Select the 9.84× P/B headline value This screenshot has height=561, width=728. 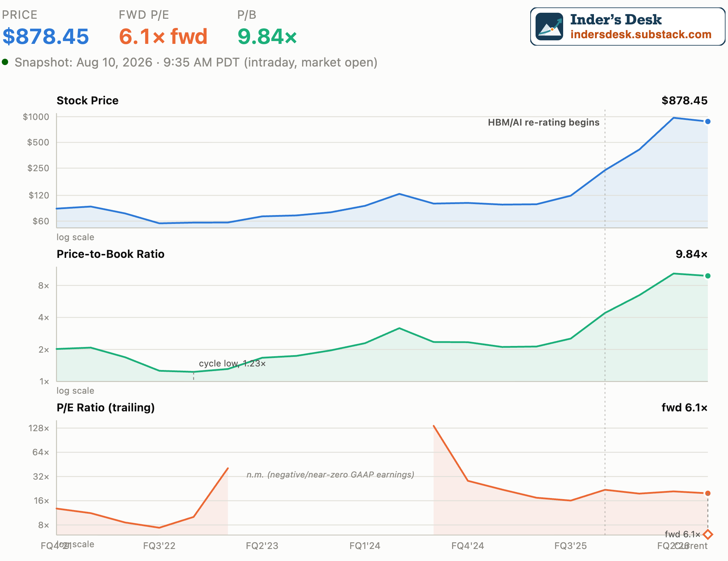[267, 36]
